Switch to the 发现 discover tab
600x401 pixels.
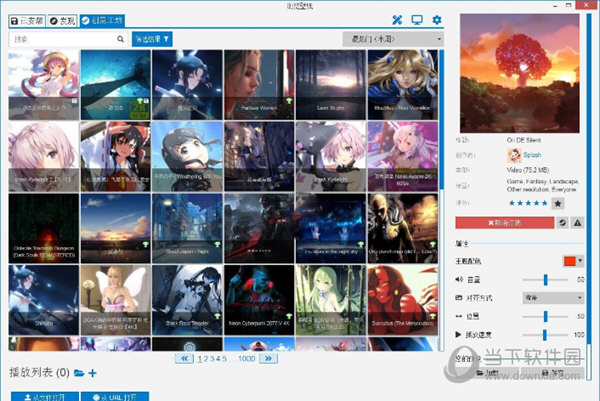(63, 21)
